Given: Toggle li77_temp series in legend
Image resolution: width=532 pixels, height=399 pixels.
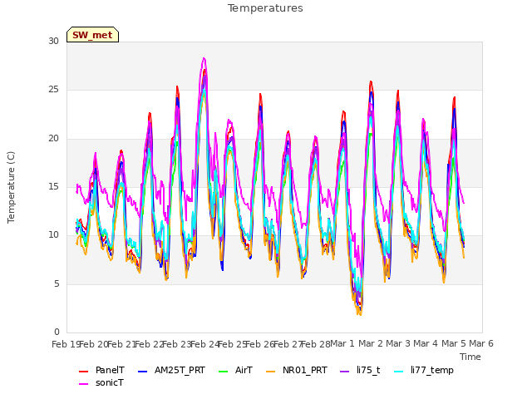Looking at the screenshot, I should [x=423, y=370].
